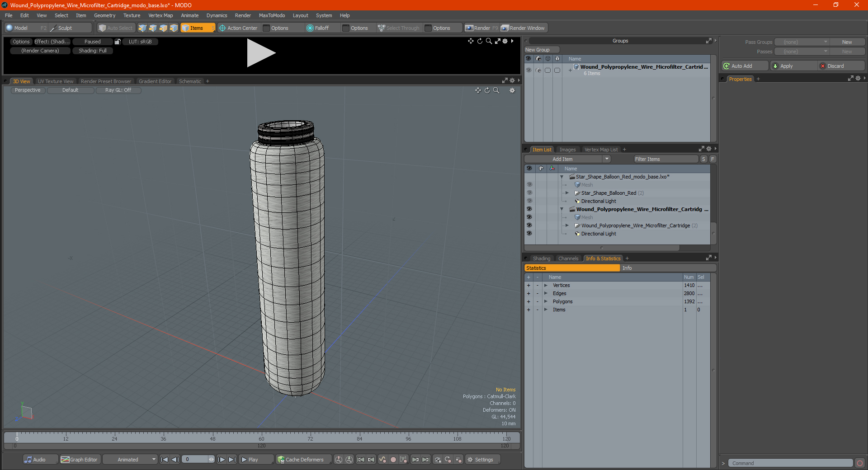Expand Vertices statistics row

546,285
